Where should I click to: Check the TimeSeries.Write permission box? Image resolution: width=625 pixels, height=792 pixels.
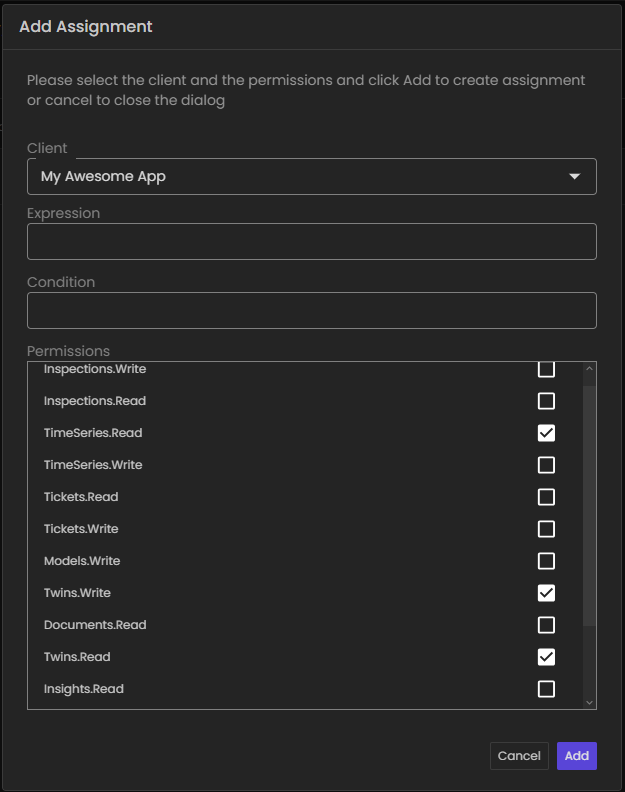546,465
